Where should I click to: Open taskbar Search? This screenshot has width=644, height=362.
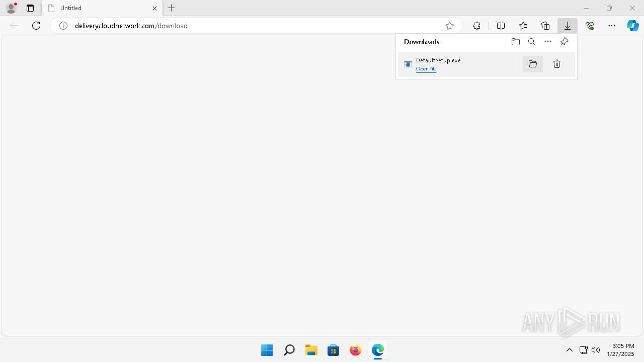tap(289, 350)
